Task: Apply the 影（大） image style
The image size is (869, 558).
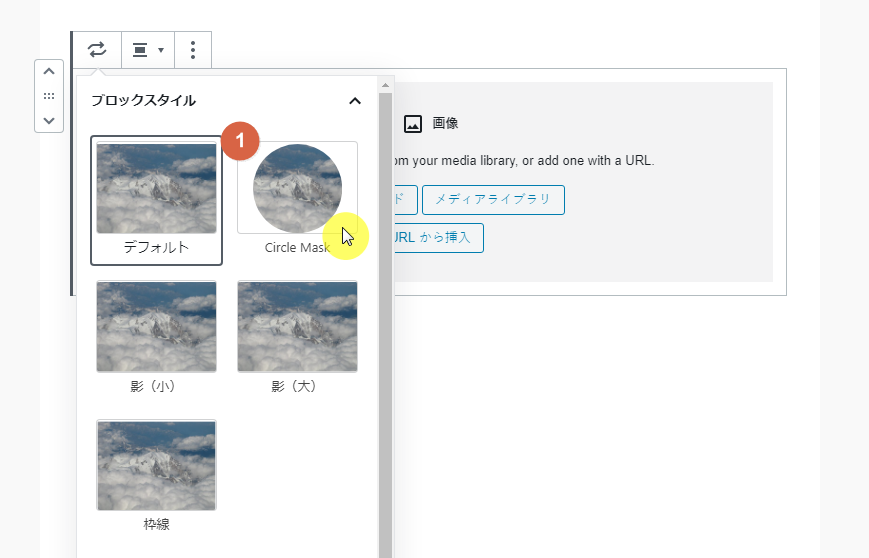Action: click(297, 337)
